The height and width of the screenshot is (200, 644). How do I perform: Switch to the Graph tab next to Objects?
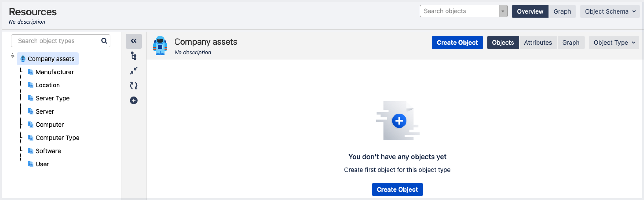571,42
